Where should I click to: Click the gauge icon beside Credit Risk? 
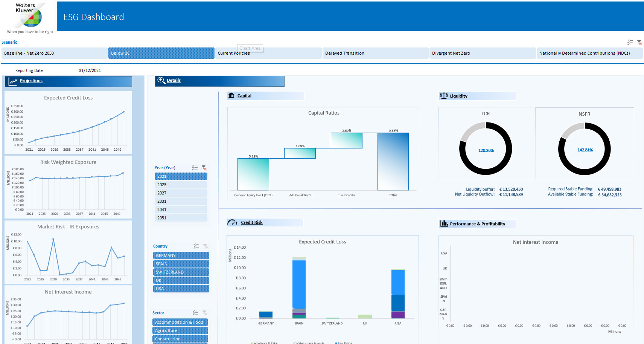[232, 222]
